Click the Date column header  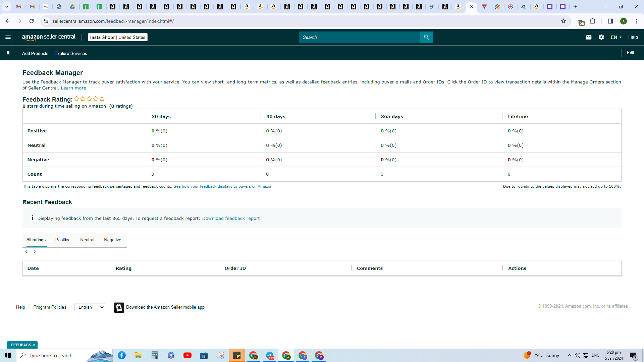point(33,268)
